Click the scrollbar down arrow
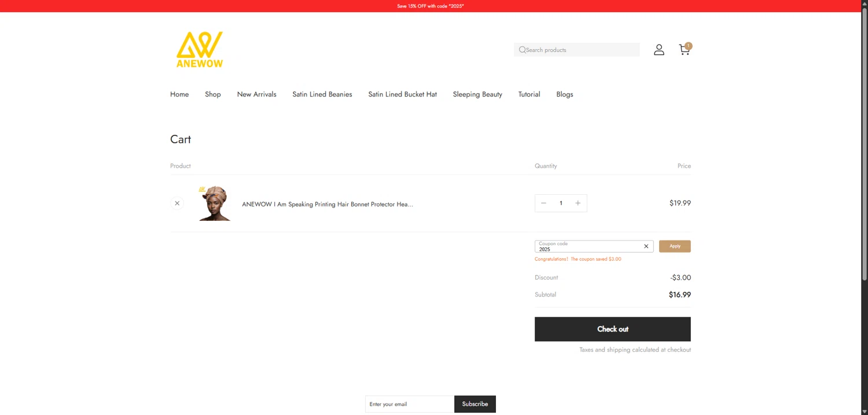Screen dimensions: 868x415 865,412
